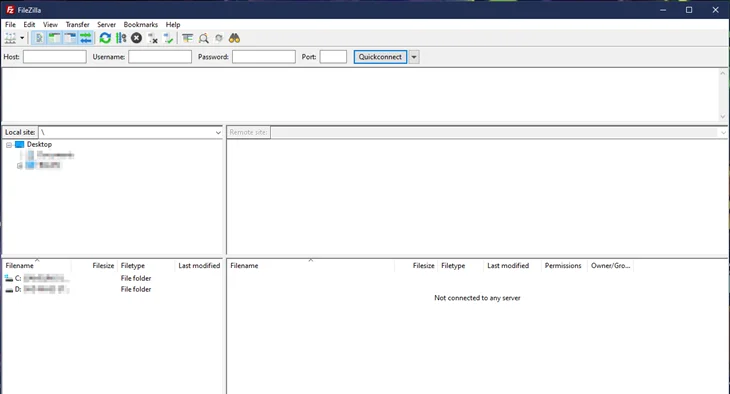
Task: Click the Password input field
Action: (x=264, y=57)
